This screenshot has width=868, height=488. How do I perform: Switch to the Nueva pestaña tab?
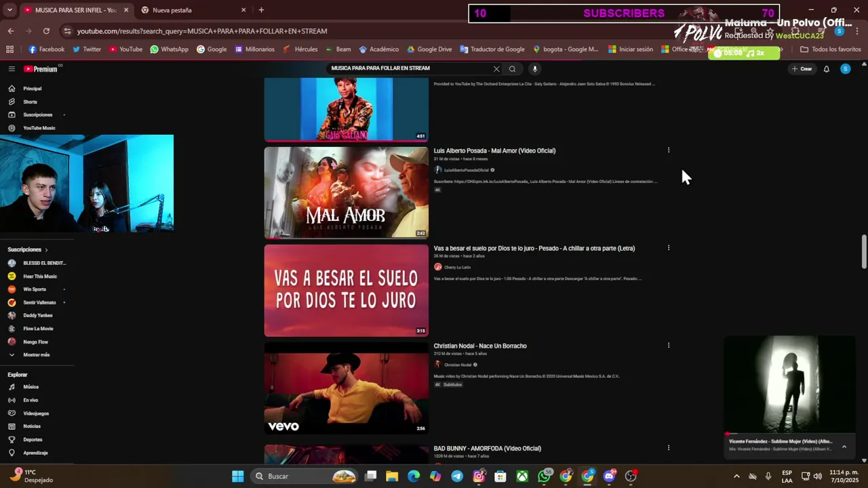[193, 10]
